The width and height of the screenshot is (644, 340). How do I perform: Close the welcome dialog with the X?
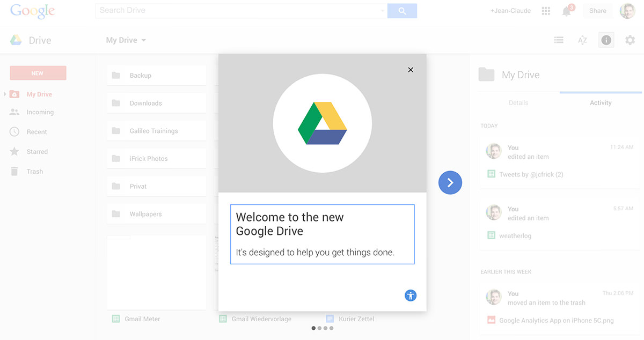pyautogui.click(x=411, y=70)
